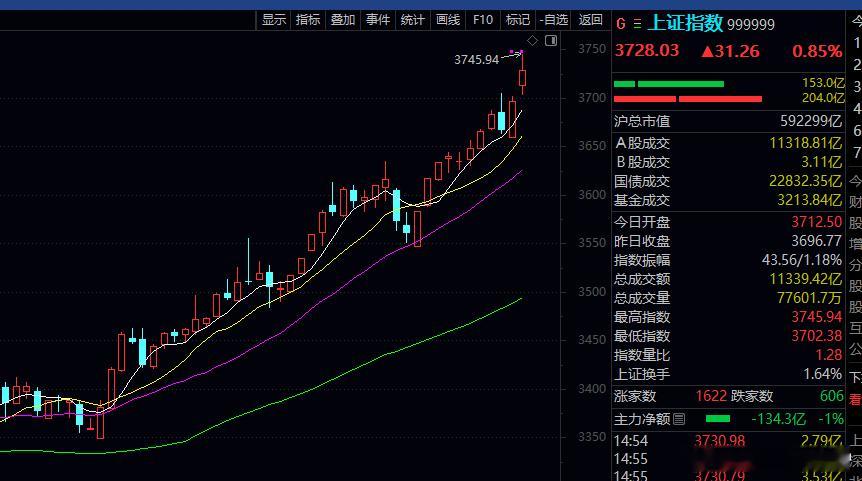Open the detail icon next to 主力净额
Image resolution: width=862 pixels, height=481 pixels.
tap(679, 419)
